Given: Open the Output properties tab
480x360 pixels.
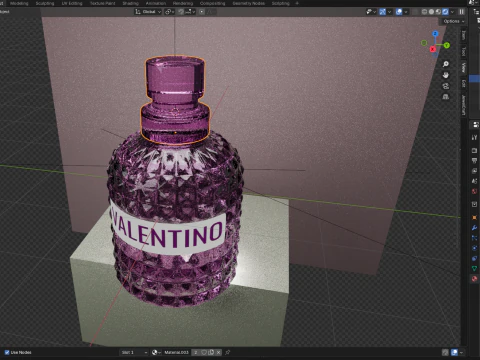Looking at the screenshot, I should (474, 161).
